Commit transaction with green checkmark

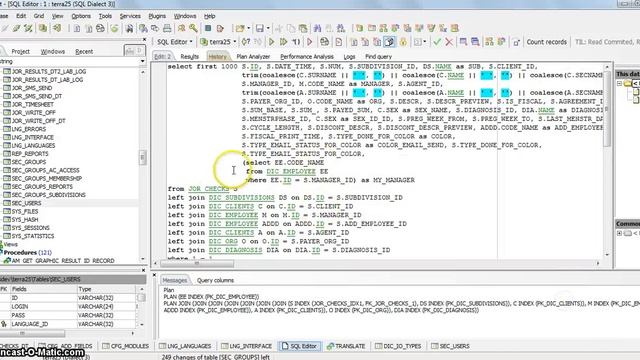click(x=437, y=42)
